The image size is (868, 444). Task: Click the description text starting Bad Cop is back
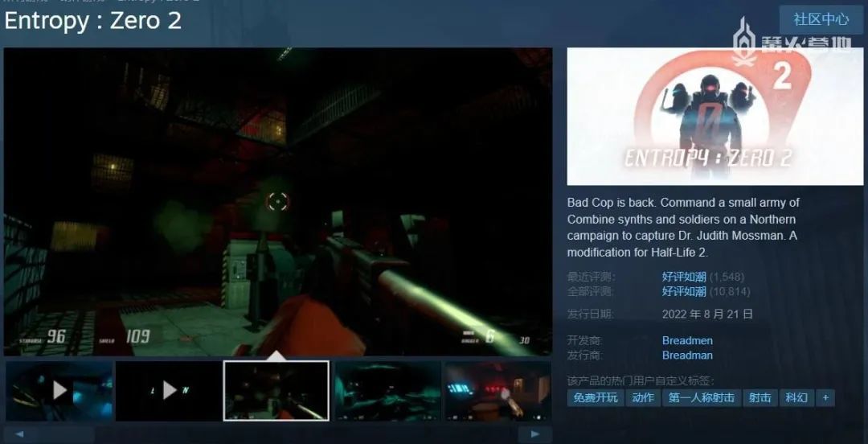(683, 228)
